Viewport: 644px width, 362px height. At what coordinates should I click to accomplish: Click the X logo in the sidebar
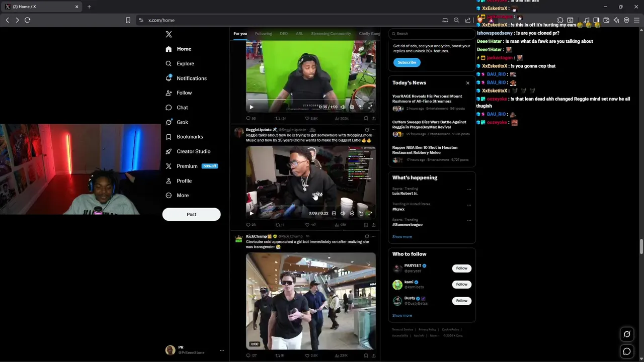[169, 34]
